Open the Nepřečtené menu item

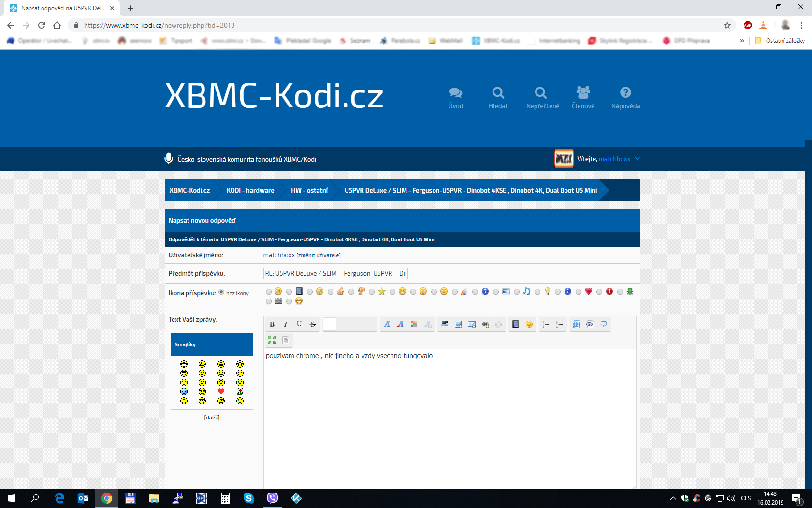tap(542, 98)
